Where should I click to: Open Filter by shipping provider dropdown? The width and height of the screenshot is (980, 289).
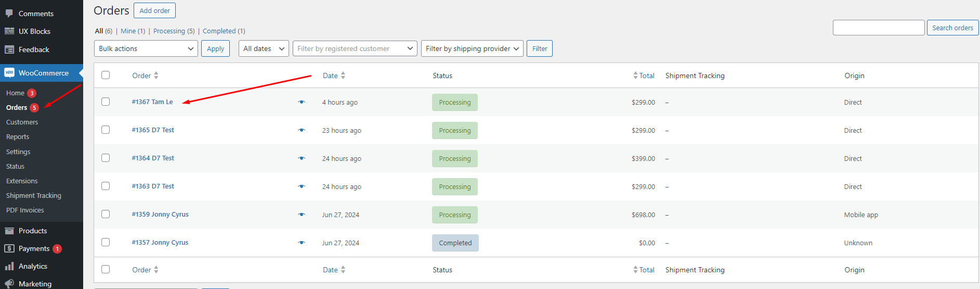(x=472, y=48)
